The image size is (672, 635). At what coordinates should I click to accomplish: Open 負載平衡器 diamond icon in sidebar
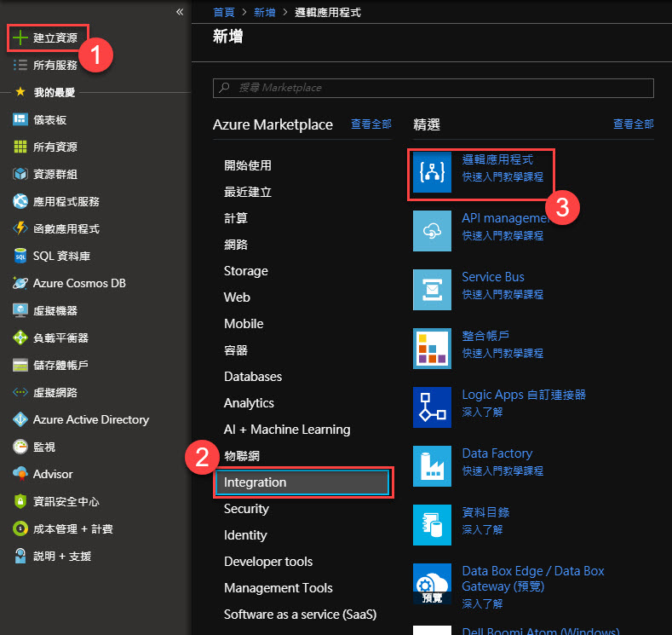pos(20,338)
